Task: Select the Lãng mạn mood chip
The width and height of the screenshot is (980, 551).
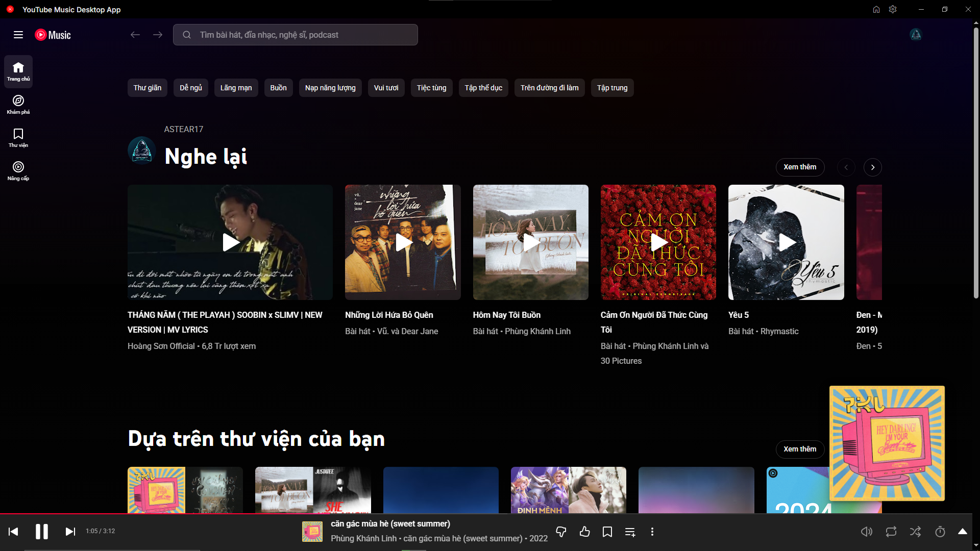Action: click(236, 88)
